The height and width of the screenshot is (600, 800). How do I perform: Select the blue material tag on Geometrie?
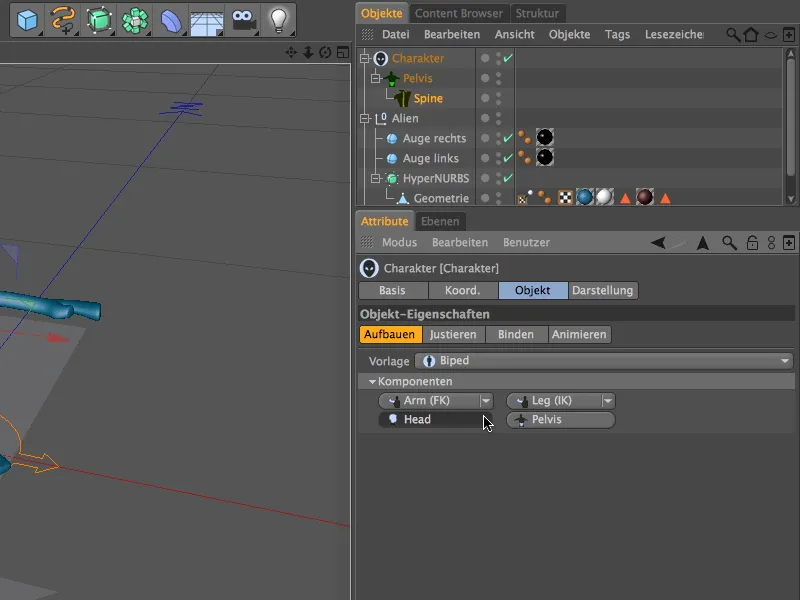coord(585,197)
